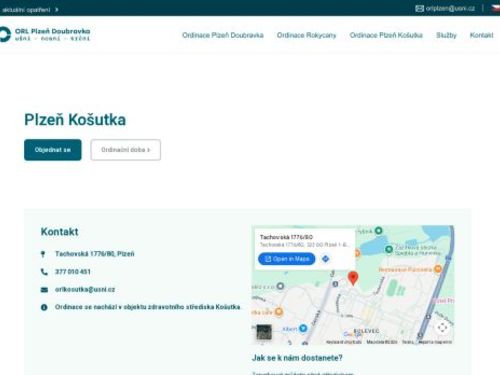This screenshot has width=500, height=375.
Task: Click the Keyboard shortcuts link on the map
Action: pos(343,342)
